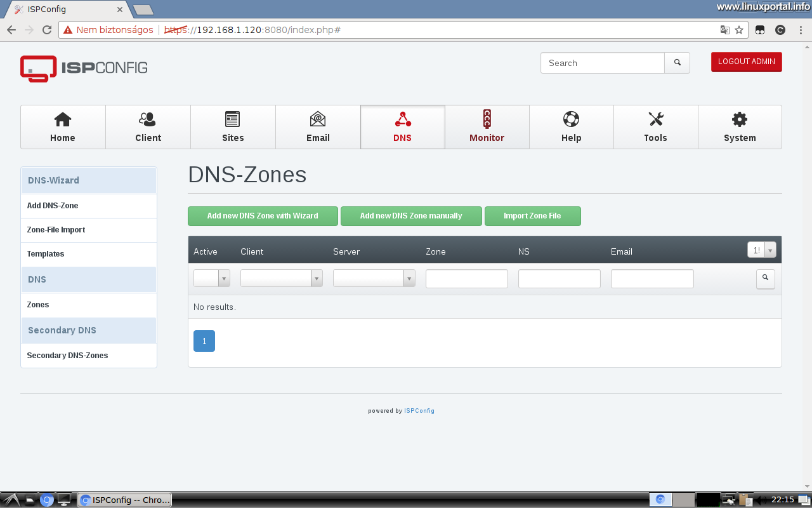Click the not secure warning icon
The image size is (812, 508).
click(68, 30)
